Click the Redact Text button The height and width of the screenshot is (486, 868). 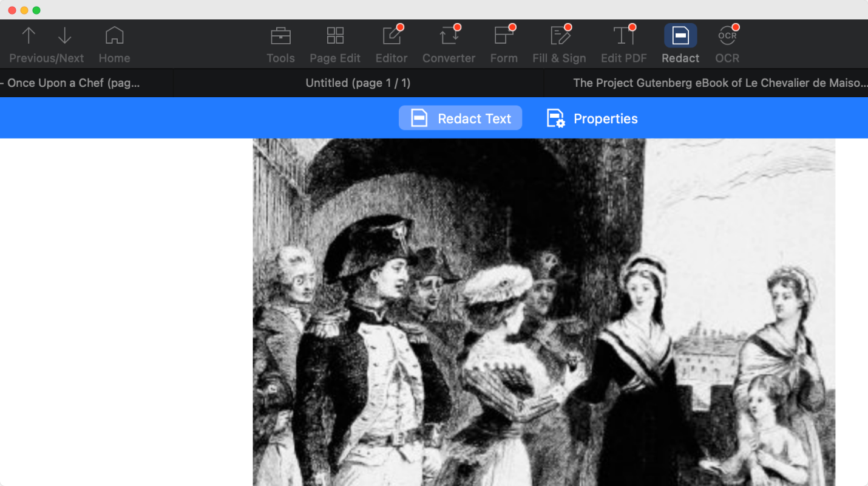pyautogui.click(x=460, y=118)
